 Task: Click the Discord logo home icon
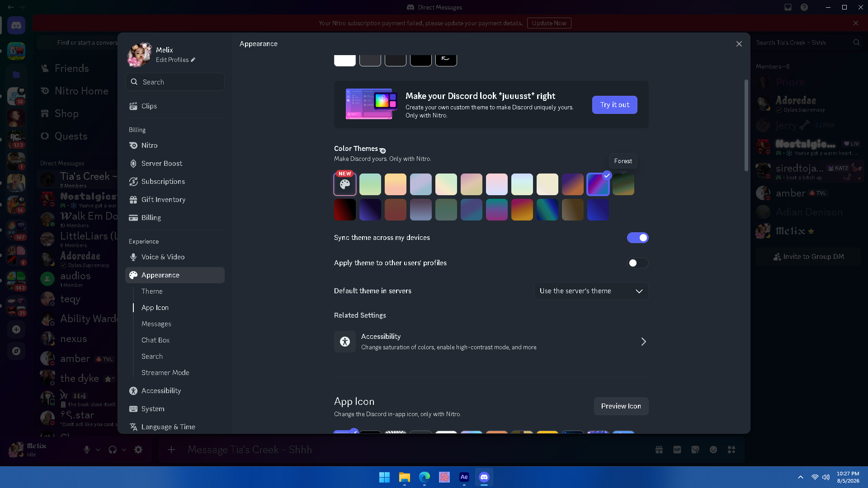click(x=16, y=25)
